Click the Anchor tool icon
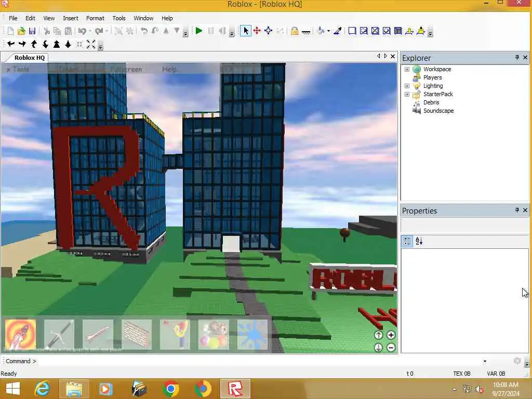Viewport: 532px width, 399px height. [x=306, y=32]
